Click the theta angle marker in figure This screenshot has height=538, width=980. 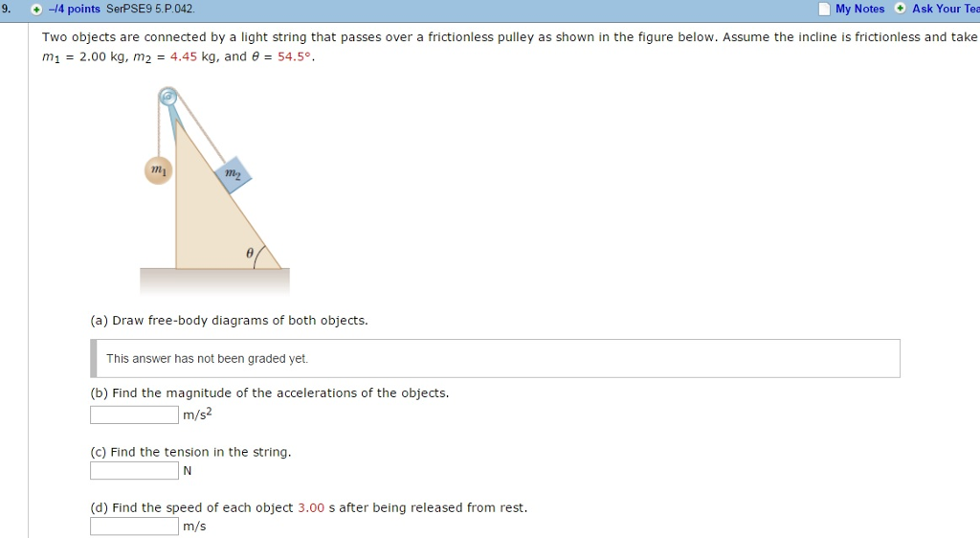pos(250,253)
